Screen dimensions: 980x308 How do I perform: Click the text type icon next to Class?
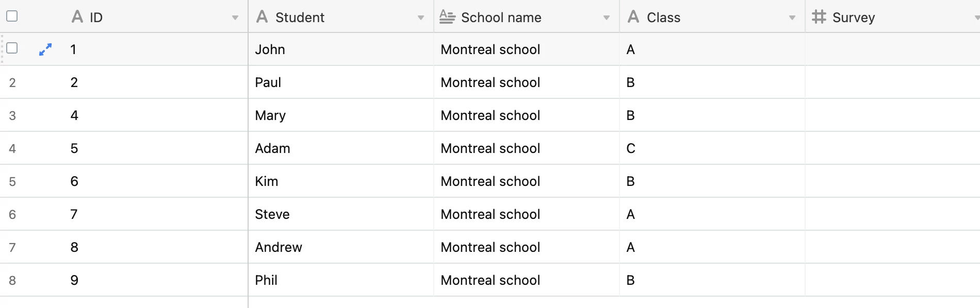point(633,17)
